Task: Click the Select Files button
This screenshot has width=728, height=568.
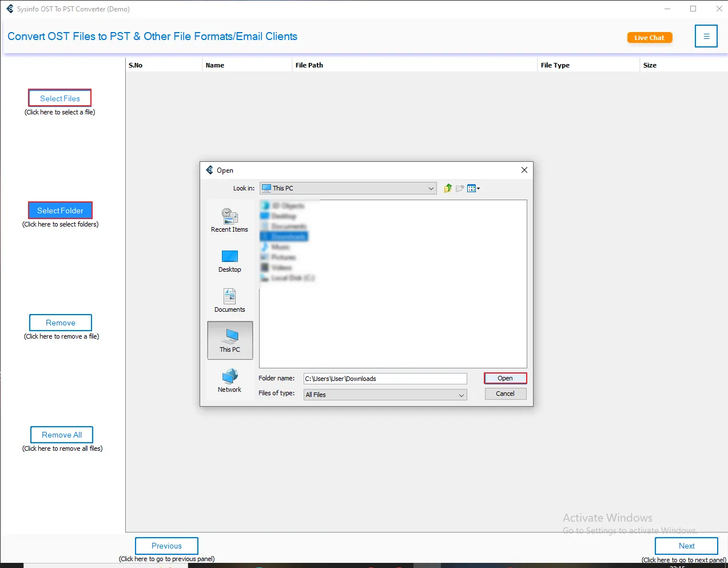Action: click(x=60, y=98)
